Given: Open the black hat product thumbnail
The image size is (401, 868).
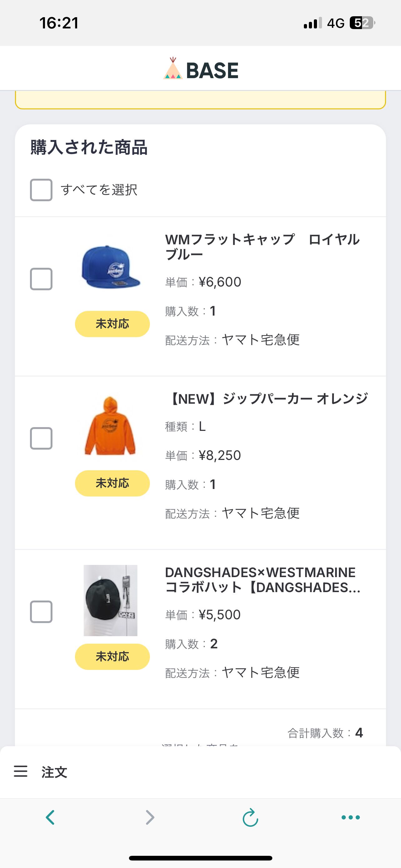Looking at the screenshot, I should click(x=111, y=601).
